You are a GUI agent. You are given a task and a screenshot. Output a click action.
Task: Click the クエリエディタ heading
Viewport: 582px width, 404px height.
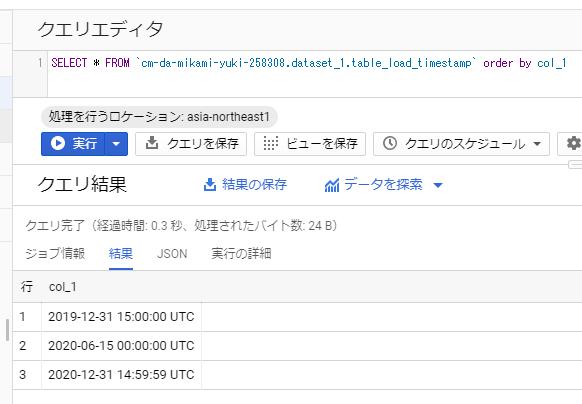click(100, 29)
